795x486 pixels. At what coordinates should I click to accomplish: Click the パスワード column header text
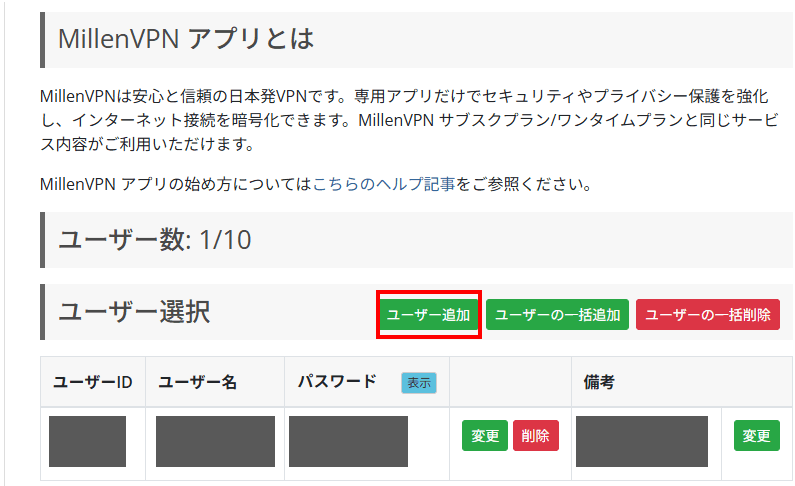point(337,381)
